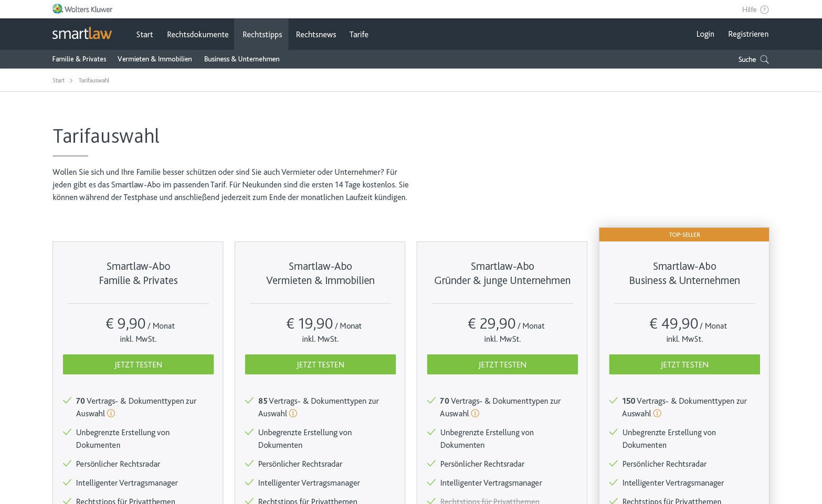Open Familie & Privates category
The image size is (822, 504).
79,59
